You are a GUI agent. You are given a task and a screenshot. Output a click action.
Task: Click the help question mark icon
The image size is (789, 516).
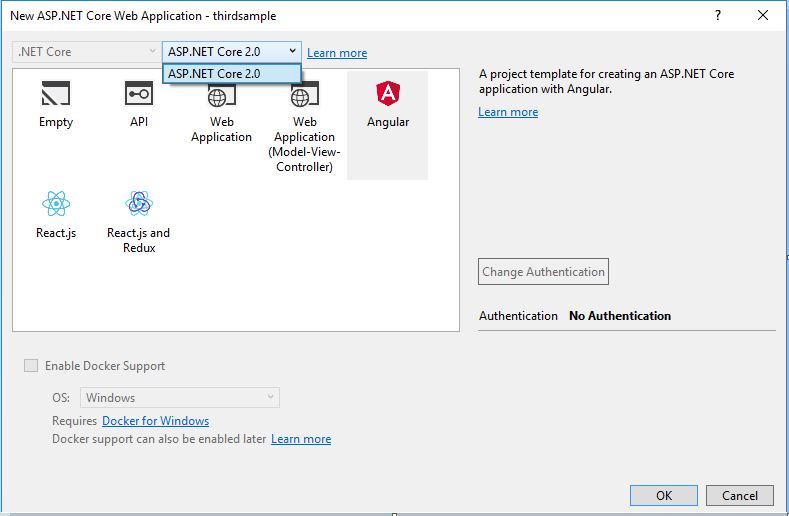718,16
